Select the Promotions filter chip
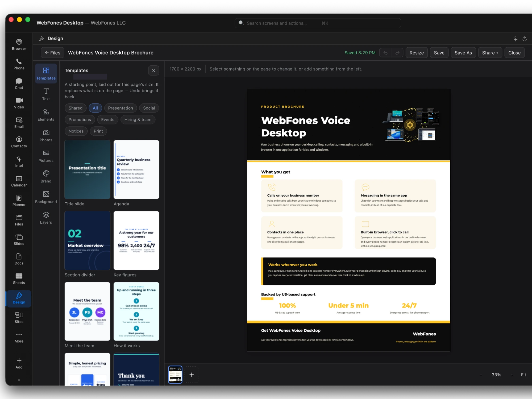Screen dimensions: 532x399 pos(80,120)
